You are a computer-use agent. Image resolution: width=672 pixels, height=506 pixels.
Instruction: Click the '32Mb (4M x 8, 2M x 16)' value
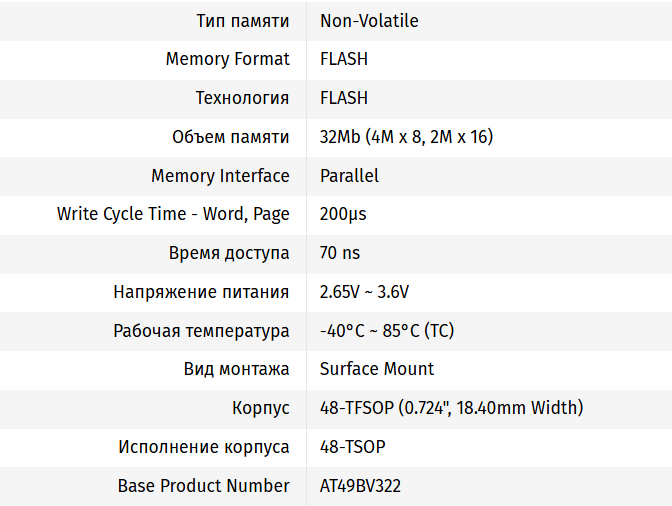(406, 137)
